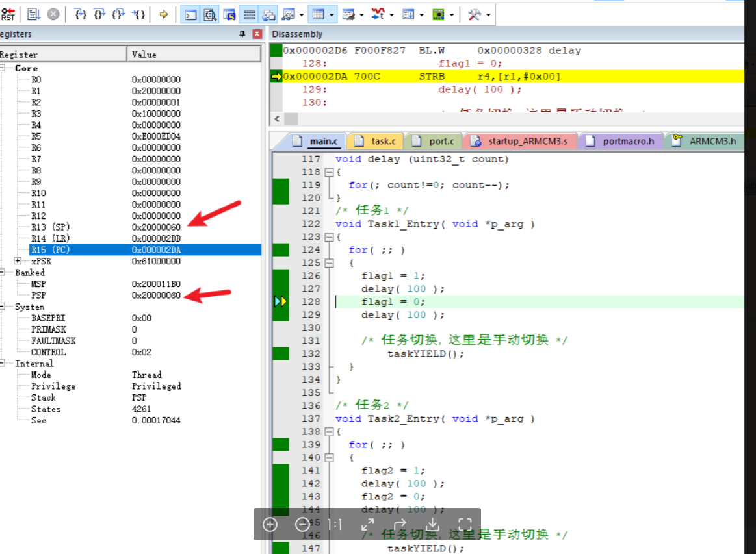756x554 pixels.
Task: Open the Toolbox dropdown arrow
Action: [x=488, y=15]
